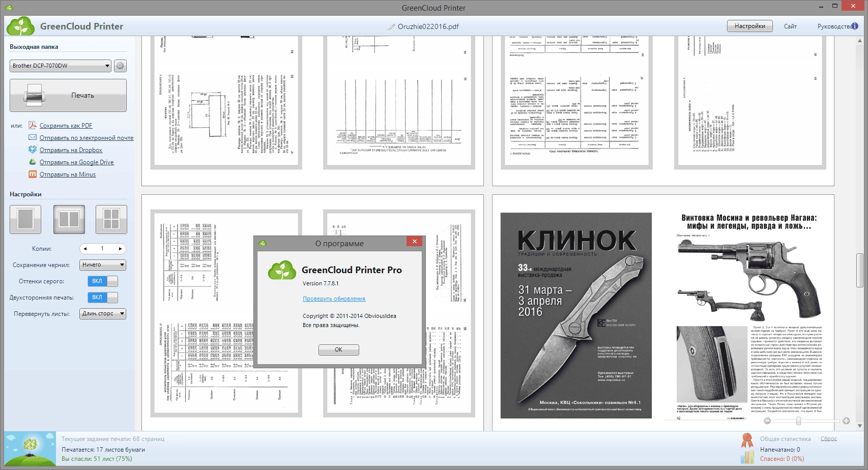Select two pages per sheet layout
Image resolution: width=868 pixels, height=470 pixels.
point(69,219)
